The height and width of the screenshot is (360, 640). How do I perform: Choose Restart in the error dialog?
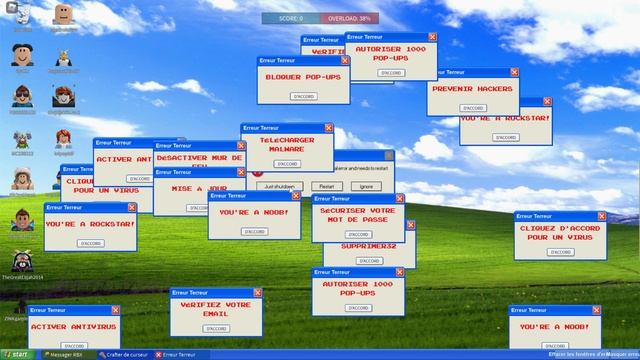click(327, 187)
